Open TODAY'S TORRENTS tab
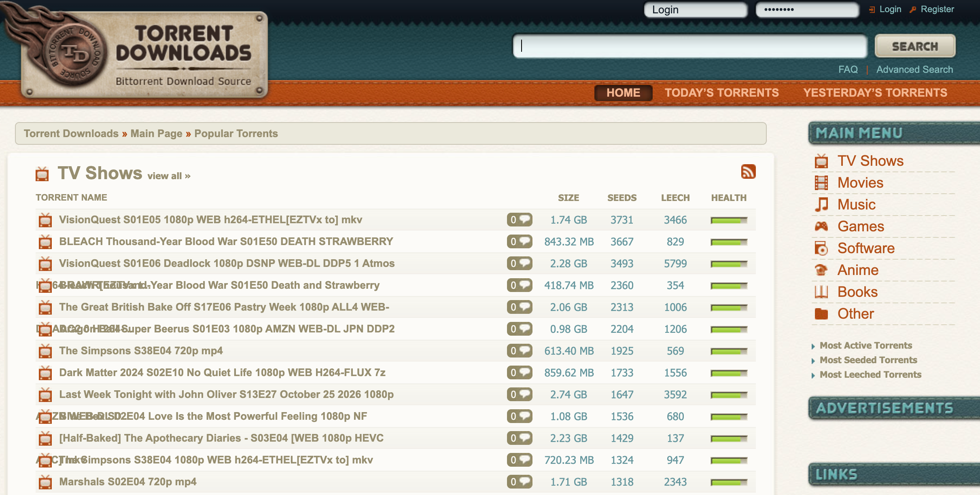980x495 pixels. 722,93
